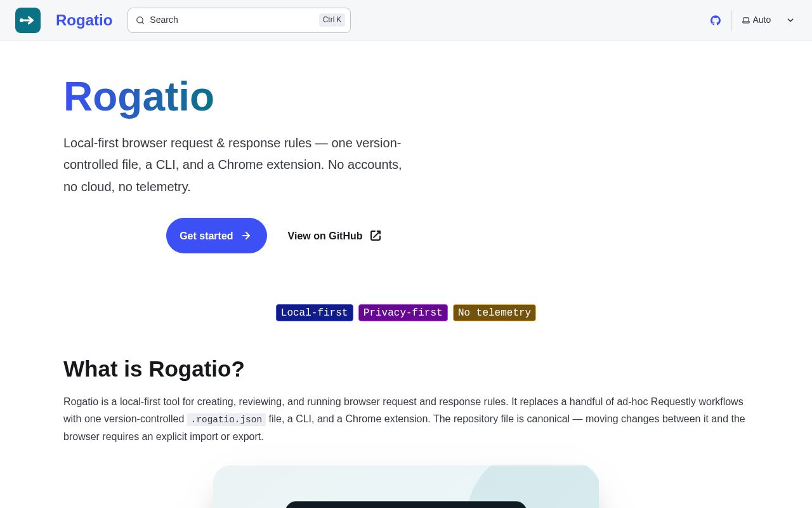Click the magnifier icon in search bar

click(x=140, y=20)
